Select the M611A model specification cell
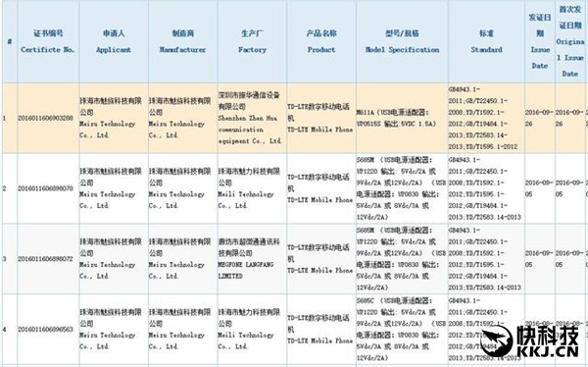Screen dimensions: 588x367 tap(402, 118)
